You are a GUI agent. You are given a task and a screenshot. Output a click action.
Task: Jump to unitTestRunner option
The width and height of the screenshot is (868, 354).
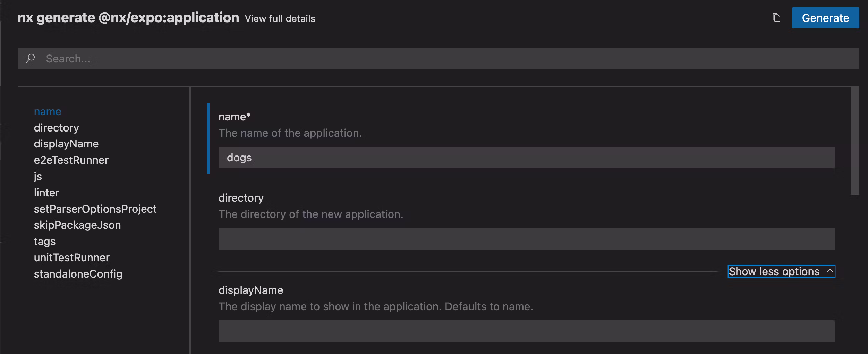coord(72,258)
